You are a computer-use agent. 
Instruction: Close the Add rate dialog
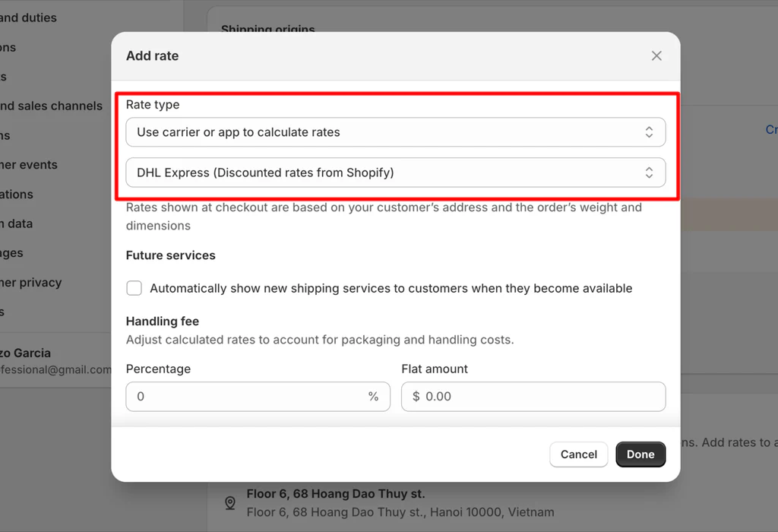click(656, 55)
